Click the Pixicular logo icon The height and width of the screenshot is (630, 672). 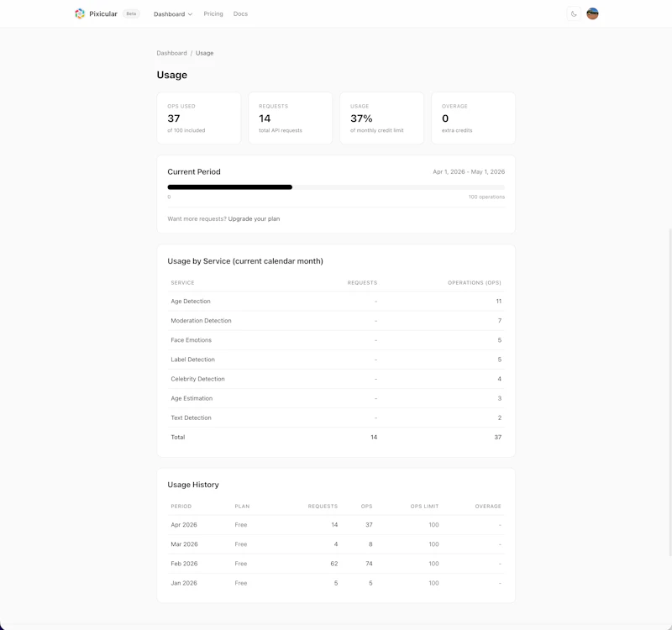(80, 13)
